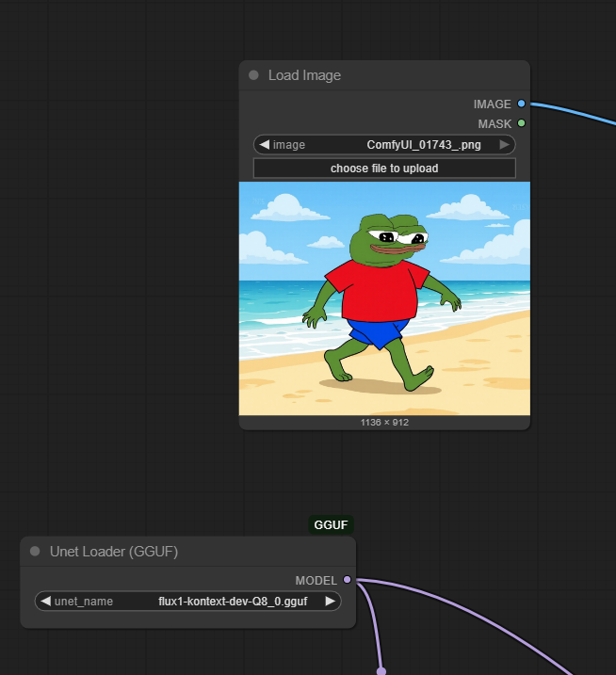Click the IMAGE output connector dot

click(x=521, y=104)
